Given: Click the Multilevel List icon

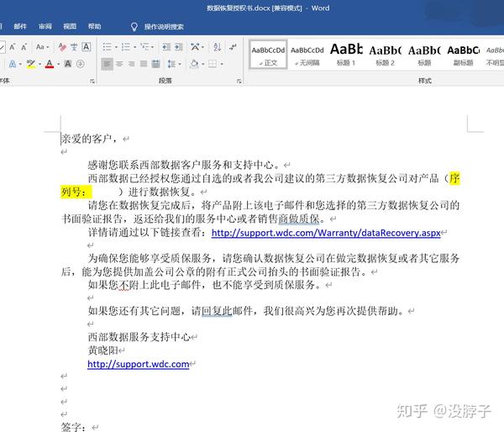Looking at the screenshot, I should coord(145,47).
